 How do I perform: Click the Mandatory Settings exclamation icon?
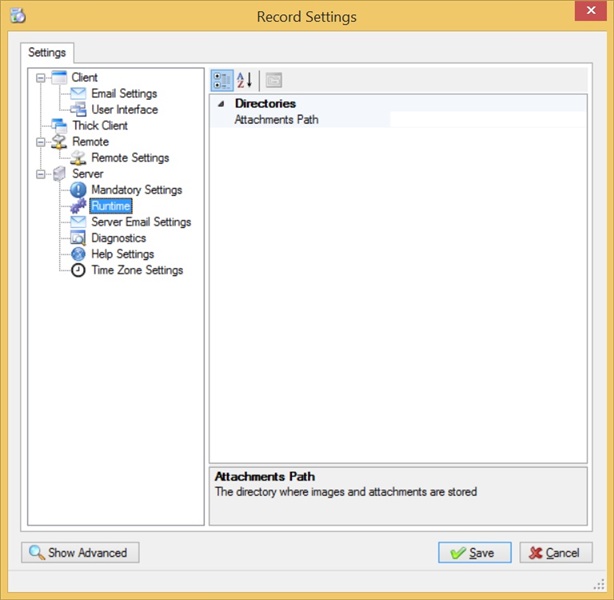(x=78, y=190)
